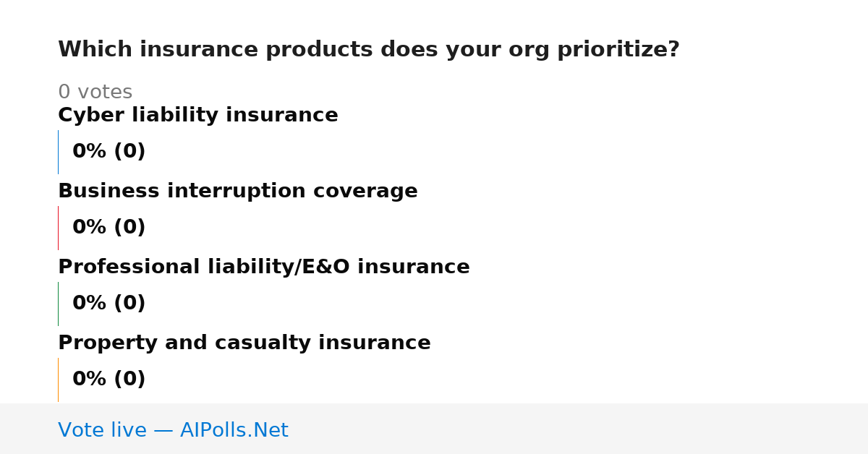Image resolution: width=868 pixels, height=454 pixels.
Task: Click the poll question heading
Action: tap(369, 50)
